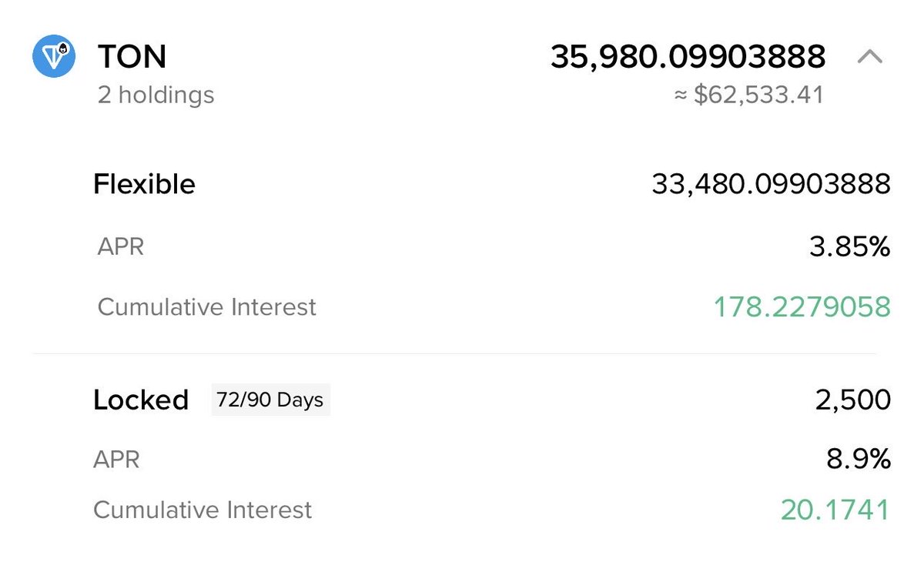924x572 pixels.
Task: Click the TON coin logo icon
Action: (x=54, y=55)
